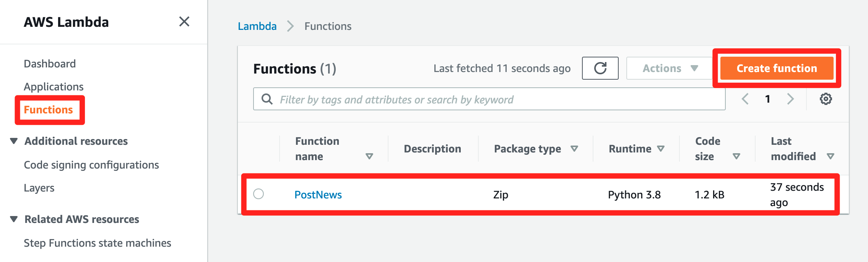Image resolution: width=868 pixels, height=262 pixels.
Task: Collapse the Related AWS resources section
Action: click(14, 219)
